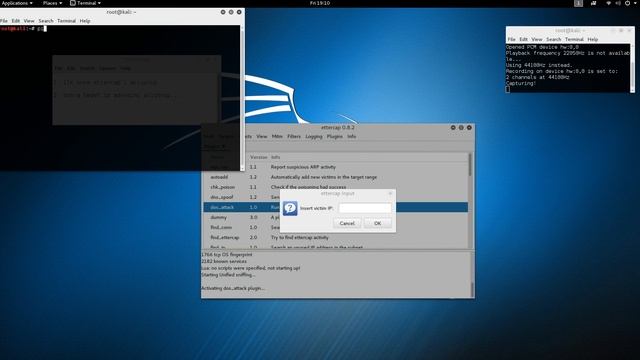This screenshot has height=360, width=640.
Task: Close the ettercap Input dialog
Action: point(390,193)
